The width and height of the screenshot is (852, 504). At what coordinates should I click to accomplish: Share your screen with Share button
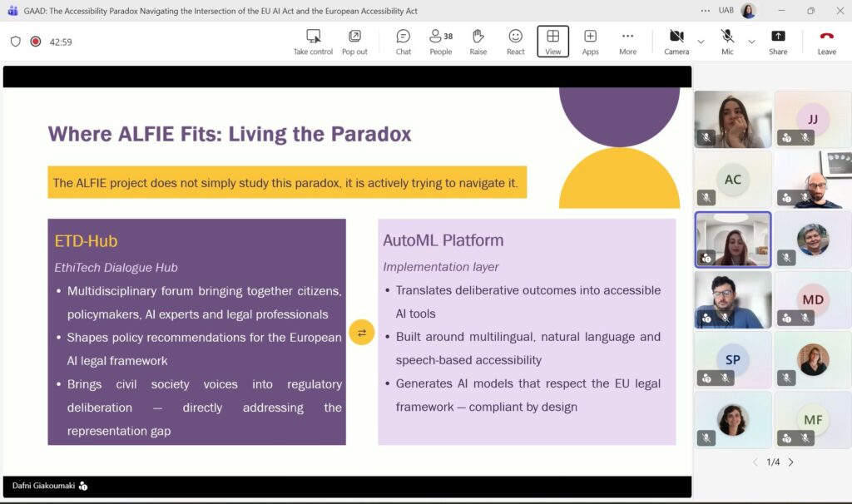(x=778, y=42)
